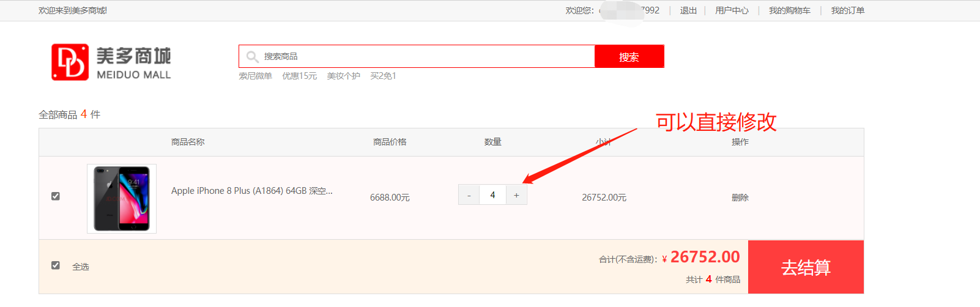This screenshot has width=980, height=307.
Task: Click the quantity field showing 4
Action: pyautogui.click(x=492, y=195)
